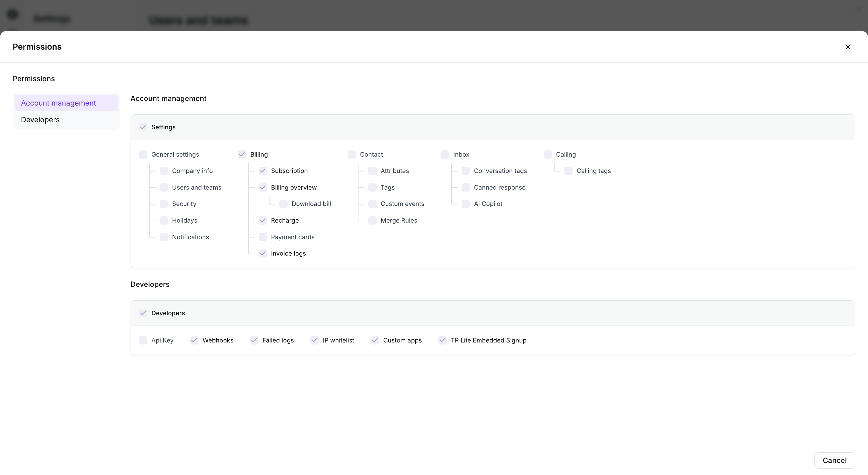Uncheck the Subscription checkbox

click(x=262, y=171)
